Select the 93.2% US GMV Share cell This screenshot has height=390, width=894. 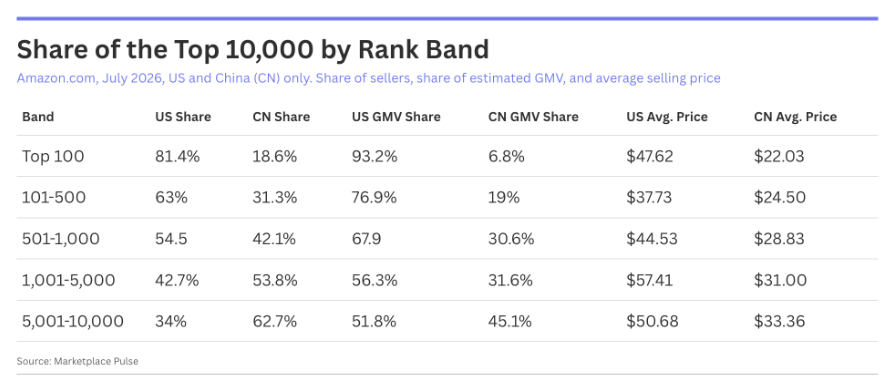[375, 156]
